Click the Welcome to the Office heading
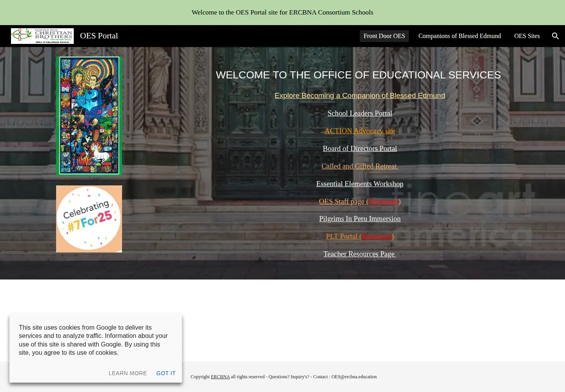The width and height of the screenshot is (565, 392). [x=358, y=75]
